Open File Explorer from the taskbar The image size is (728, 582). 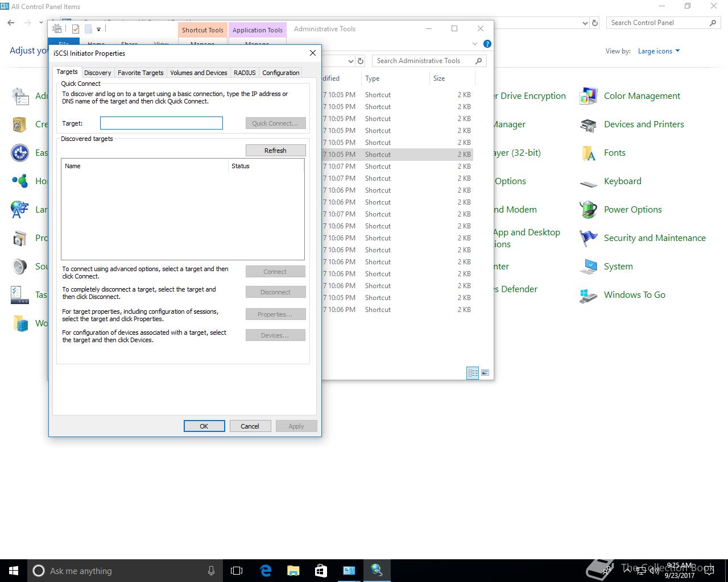click(293, 571)
